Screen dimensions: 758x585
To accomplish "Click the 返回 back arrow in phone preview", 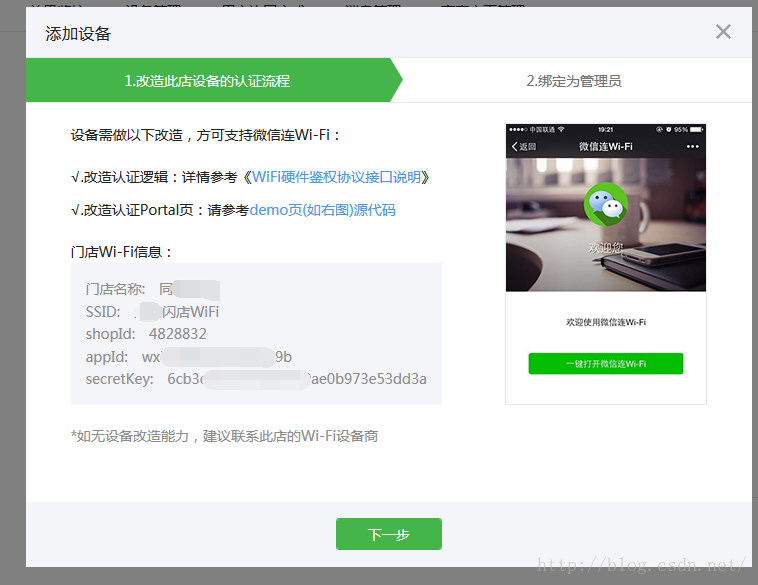I will [x=524, y=146].
